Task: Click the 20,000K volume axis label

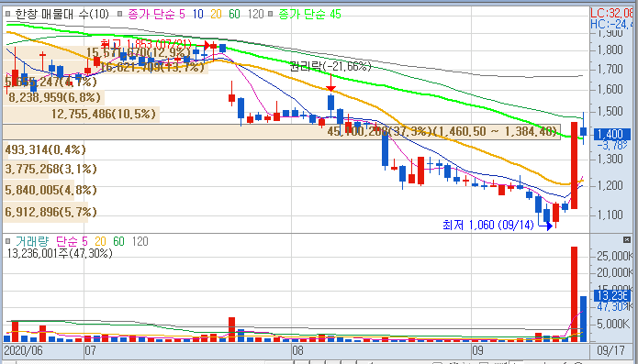Action: [614, 272]
